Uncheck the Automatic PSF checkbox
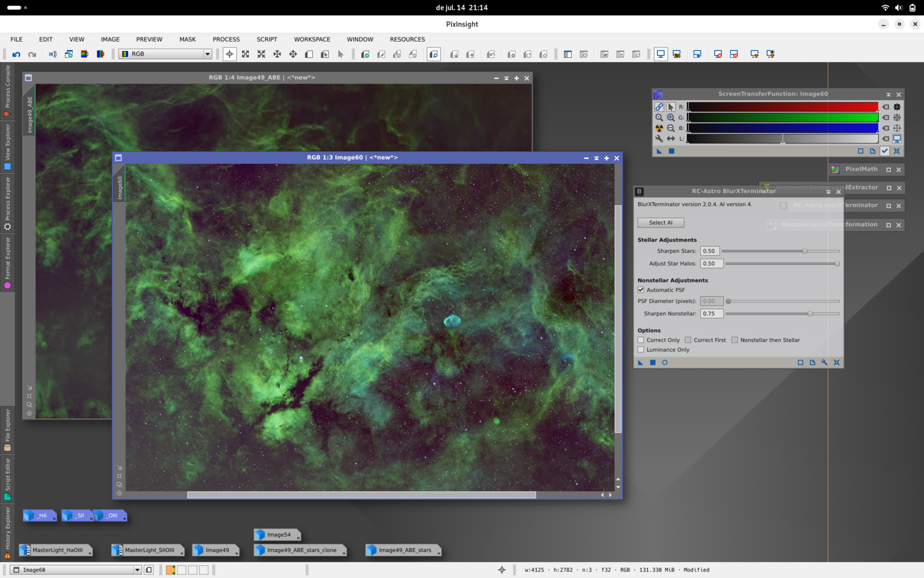This screenshot has height=578, width=924. [641, 290]
